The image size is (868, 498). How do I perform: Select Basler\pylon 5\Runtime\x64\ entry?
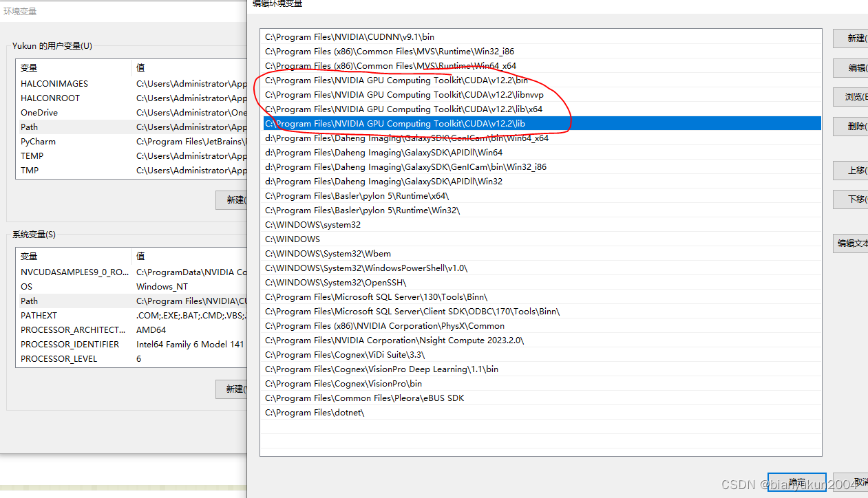tap(541, 196)
